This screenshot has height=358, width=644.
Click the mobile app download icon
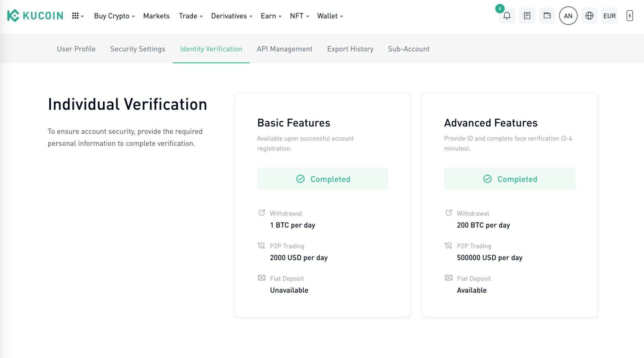[x=630, y=15]
